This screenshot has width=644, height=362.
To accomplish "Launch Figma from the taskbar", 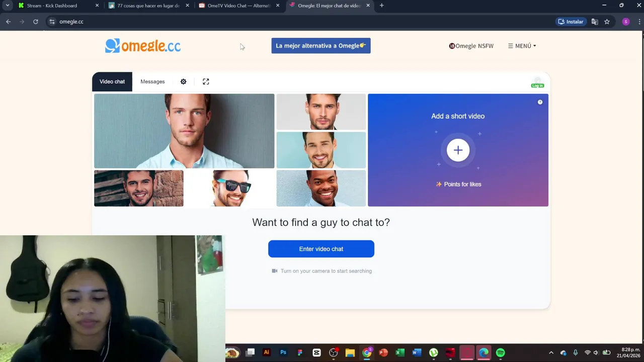I will coord(300,352).
